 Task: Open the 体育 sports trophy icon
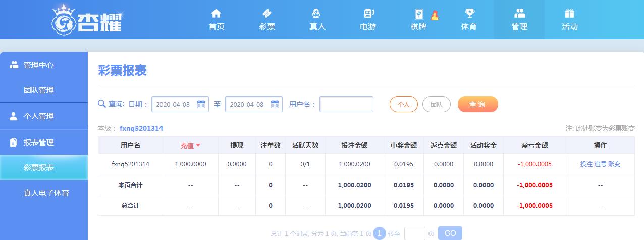click(469, 14)
